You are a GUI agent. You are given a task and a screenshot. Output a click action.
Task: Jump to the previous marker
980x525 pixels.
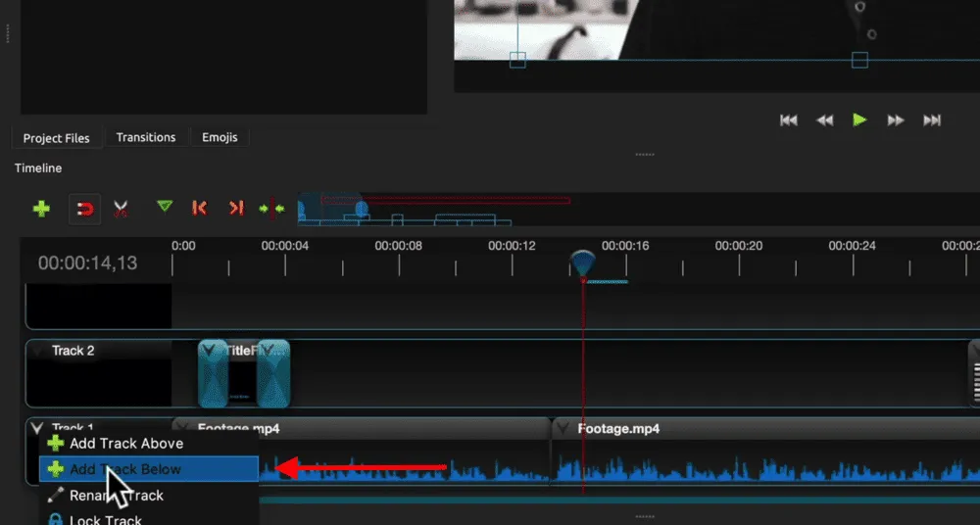tap(200, 208)
